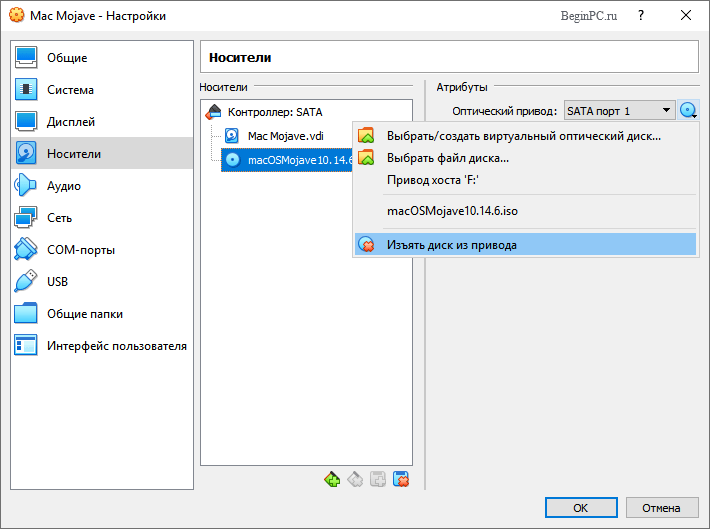This screenshot has width=710, height=529.
Task: Confirm settings with the OK button
Action: [x=581, y=508]
